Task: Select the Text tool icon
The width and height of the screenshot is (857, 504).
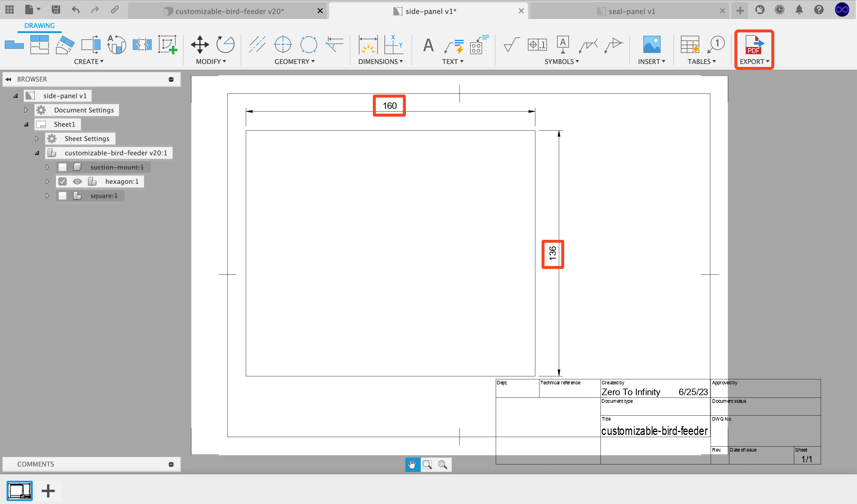Action: [x=428, y=45]
